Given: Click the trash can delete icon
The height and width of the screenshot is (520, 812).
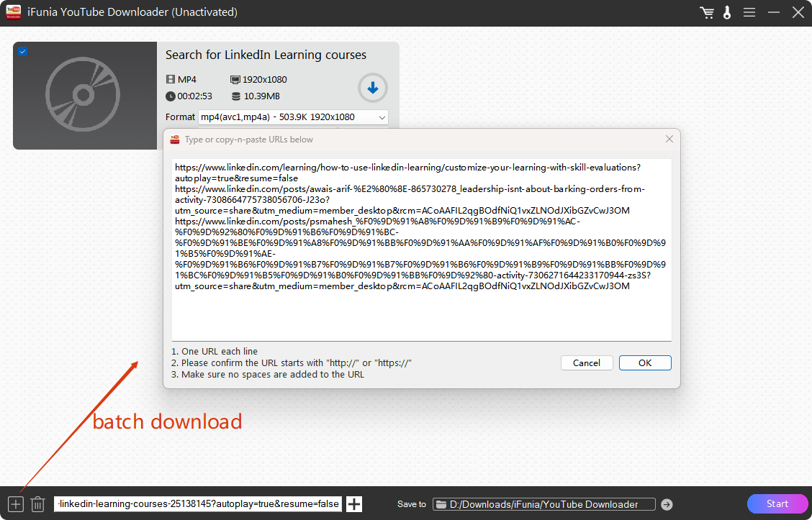Looking at the screenshot, I should click(x=38, y=504).
